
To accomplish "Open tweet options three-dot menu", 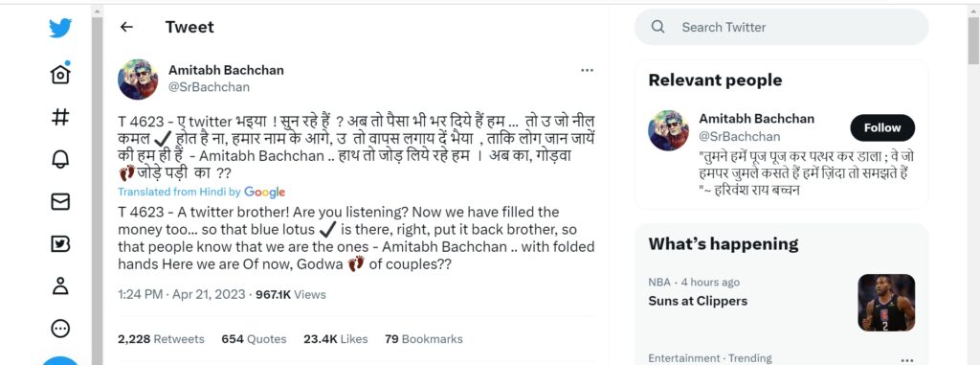I will (587, 70).
